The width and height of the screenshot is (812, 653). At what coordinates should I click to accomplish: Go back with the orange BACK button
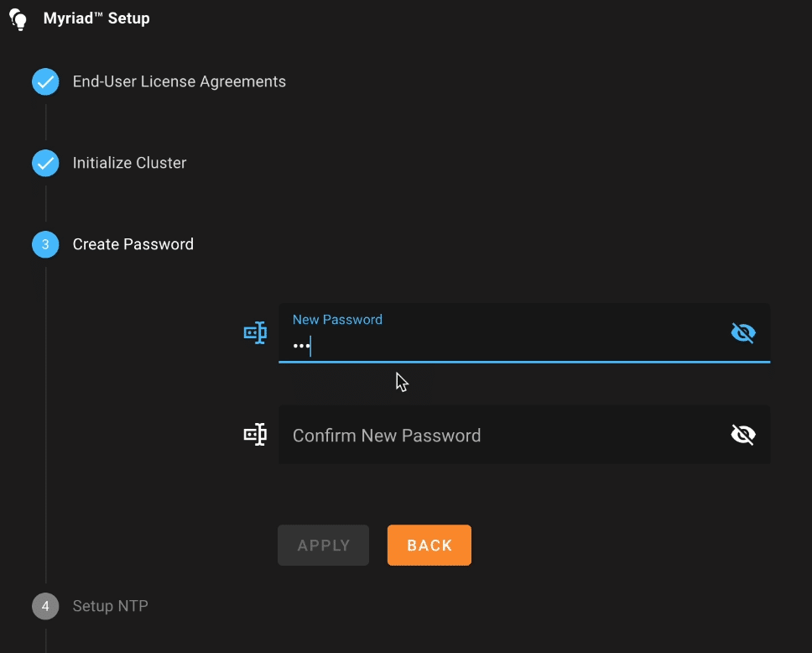click(x=429, y=546)
